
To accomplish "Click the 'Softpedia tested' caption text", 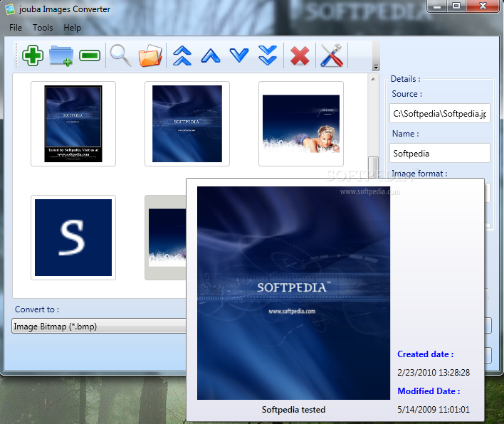I will point(293,410).
